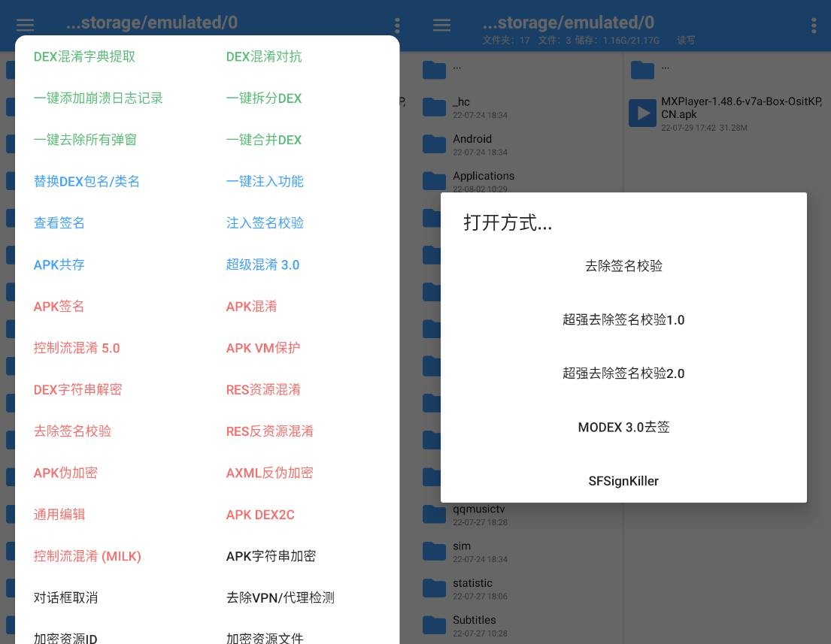Open three-dot overflow menu in left screenshot
The image size is (831, 644).
(x=397, y=26)
